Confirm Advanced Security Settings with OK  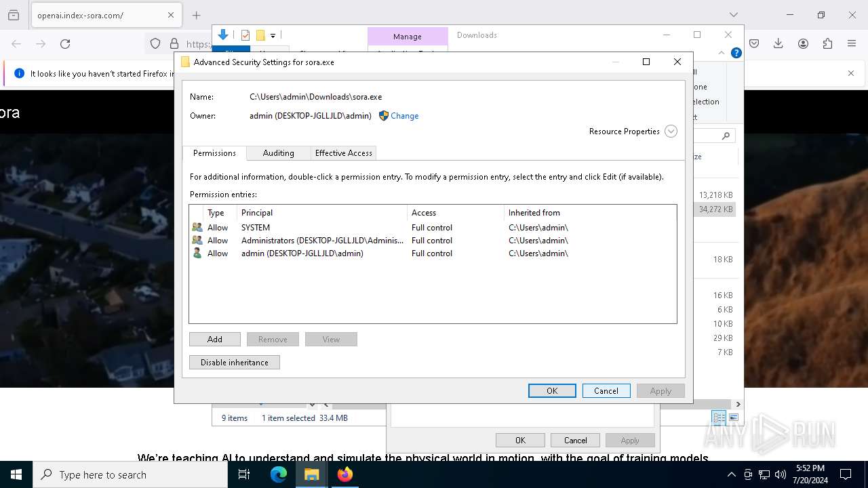point(552,391)
